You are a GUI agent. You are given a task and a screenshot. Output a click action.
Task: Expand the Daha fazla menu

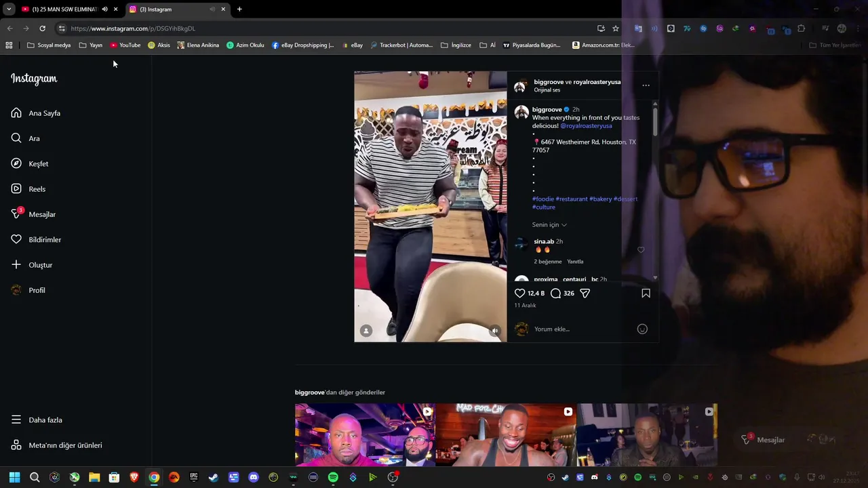[37, 420]
